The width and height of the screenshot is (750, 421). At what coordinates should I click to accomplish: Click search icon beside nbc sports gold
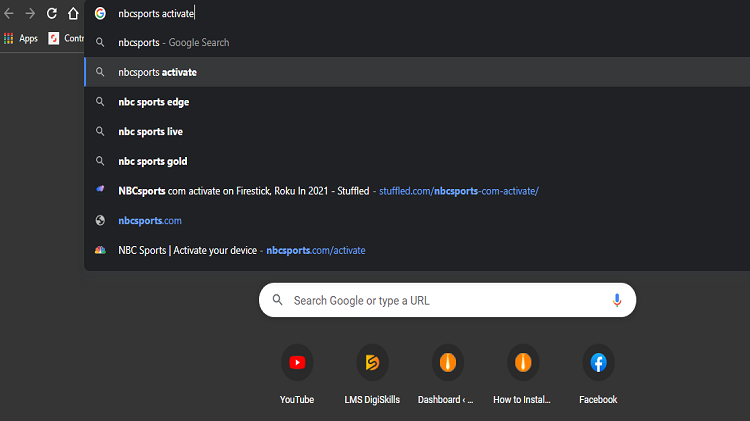100,161
